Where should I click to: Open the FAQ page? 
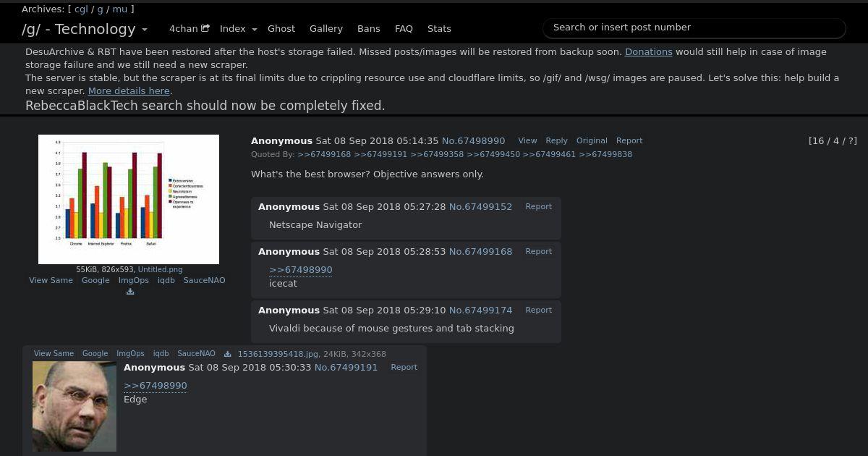click(404, 29)
